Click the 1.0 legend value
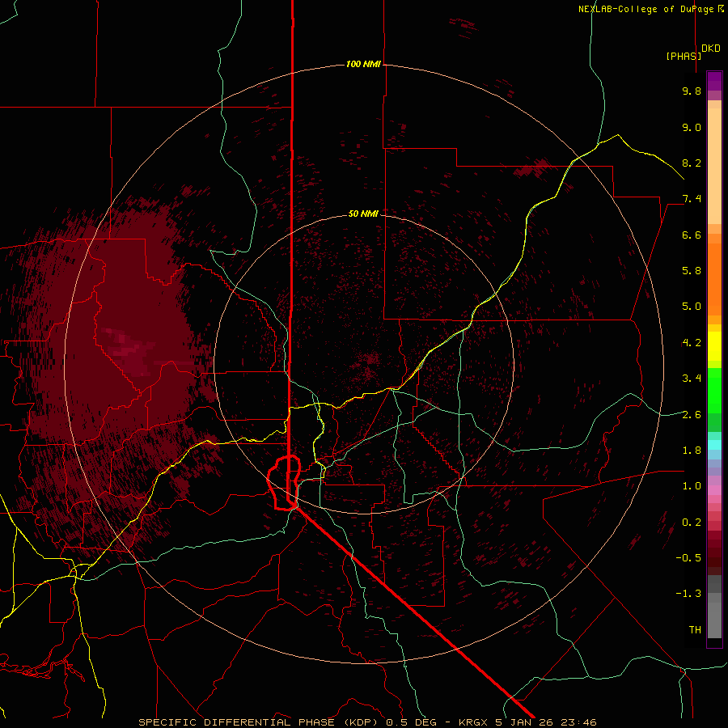728x728 pixels. [x=692, y=486]
